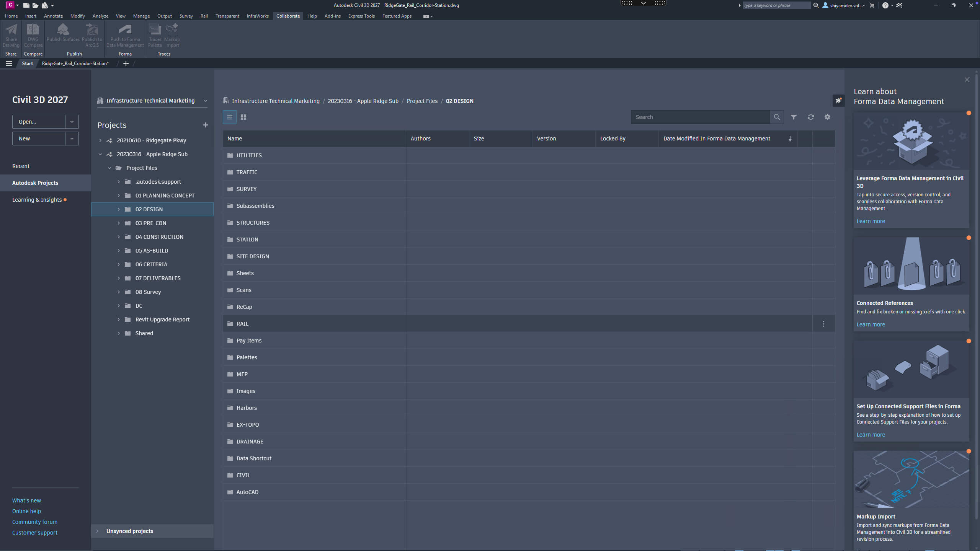Expand Unsynced projects section
The image size is (980, 551).
(x=97, y=531)
